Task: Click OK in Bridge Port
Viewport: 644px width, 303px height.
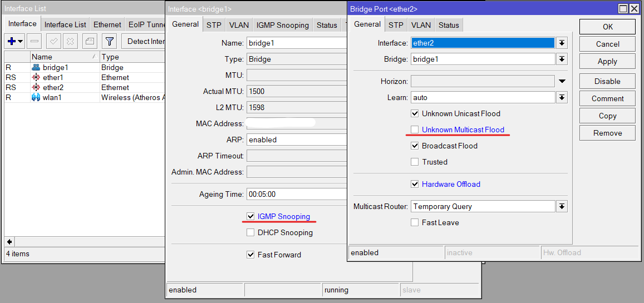Action: click(607, 27)
